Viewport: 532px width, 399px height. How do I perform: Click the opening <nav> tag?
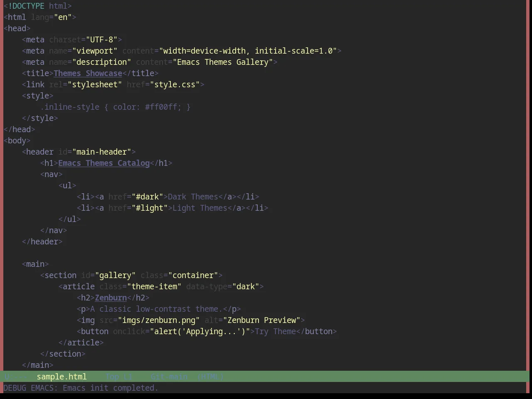pyautogui.click(x=52, y=174)
